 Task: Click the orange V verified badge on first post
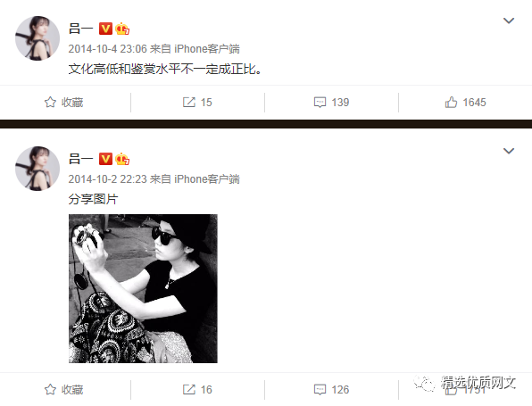point(105,29)
